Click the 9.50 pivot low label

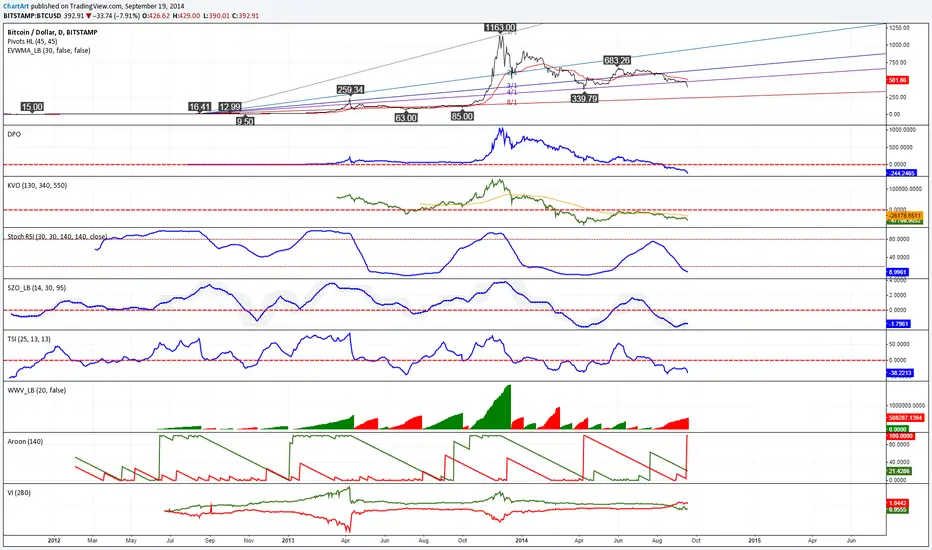pos(245,121)
